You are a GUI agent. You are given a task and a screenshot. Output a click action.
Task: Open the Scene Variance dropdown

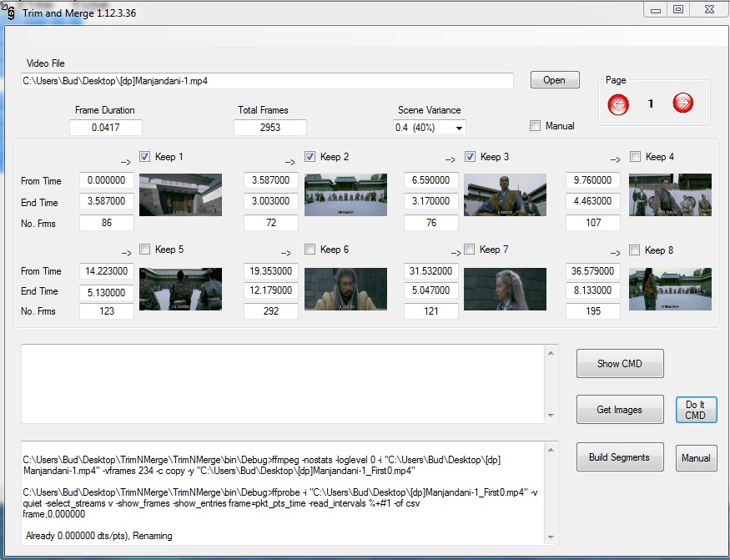459,129
